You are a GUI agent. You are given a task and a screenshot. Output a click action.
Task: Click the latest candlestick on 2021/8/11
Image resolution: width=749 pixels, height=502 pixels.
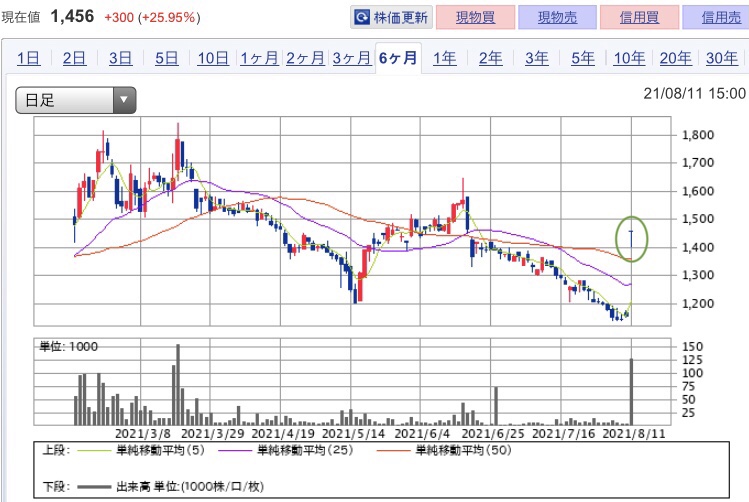tap(631, 239)
